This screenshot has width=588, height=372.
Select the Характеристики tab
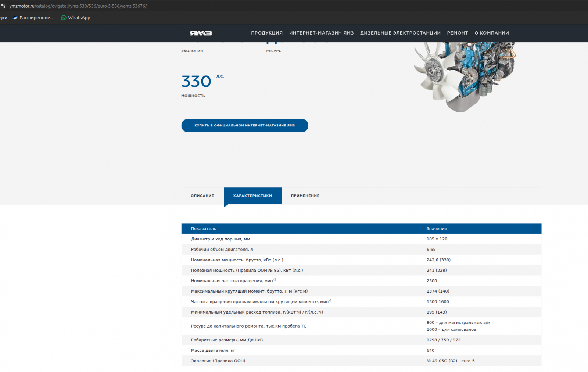(252, 196)
